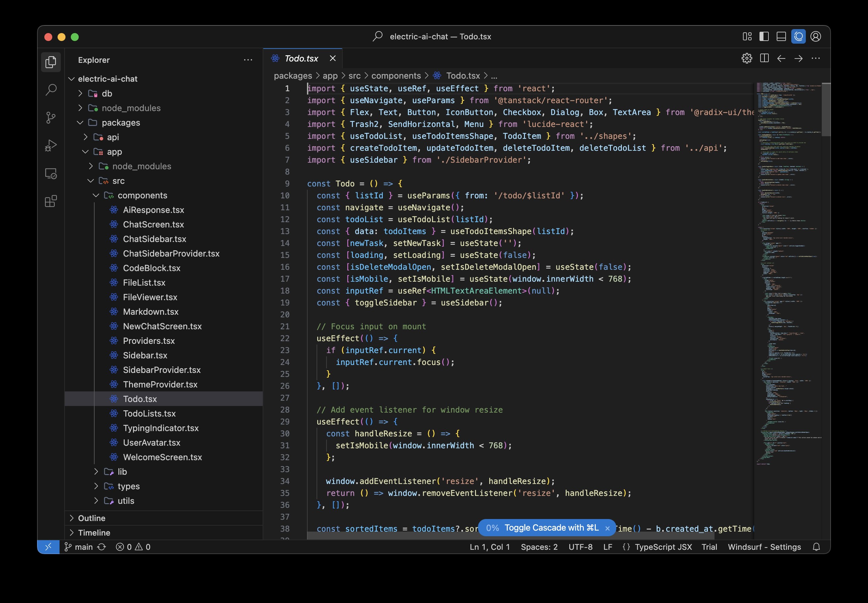This screenshot has height=603, width=868.
Task: Open Remote Explorer in activity bar
Action: point(51,174)
